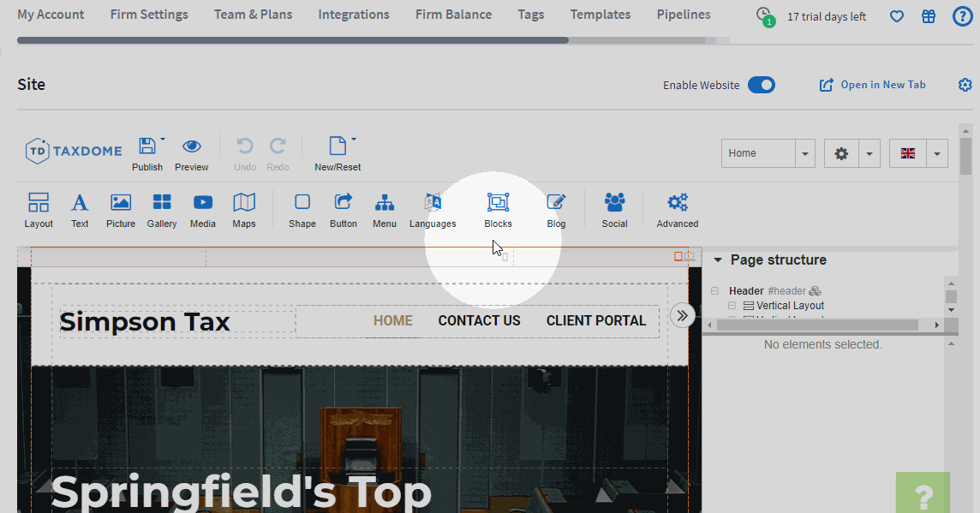This screenshot has height=513, width=980.
Task: Click the horizontal scrollbar under the tabs
Action: click(x=291, y=40)
